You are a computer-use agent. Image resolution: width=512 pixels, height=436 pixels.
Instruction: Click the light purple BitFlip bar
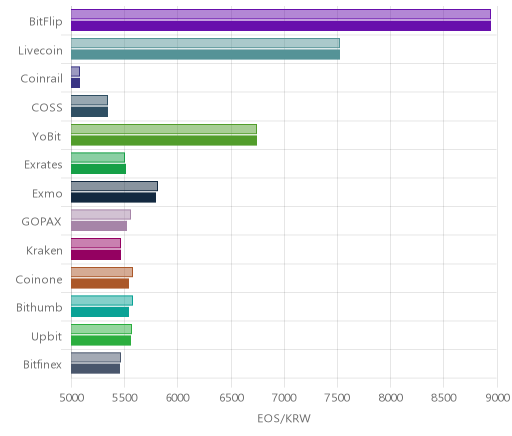[x=281, y=14]
